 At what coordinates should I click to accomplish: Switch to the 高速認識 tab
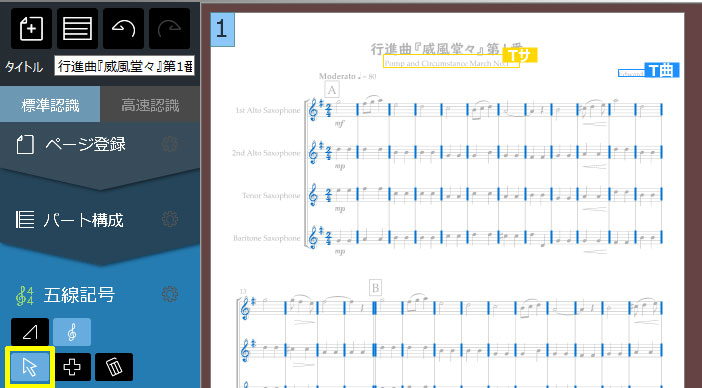pos(150,105)
